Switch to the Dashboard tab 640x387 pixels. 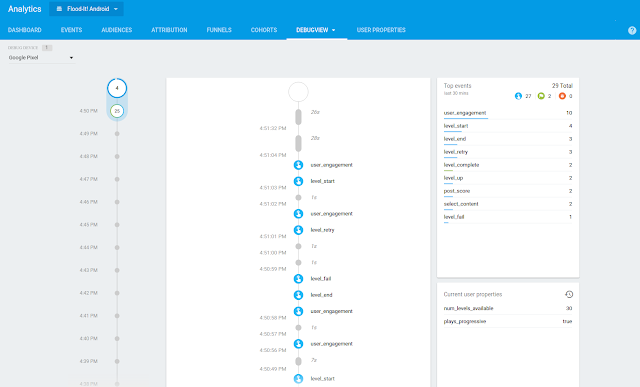24,30
